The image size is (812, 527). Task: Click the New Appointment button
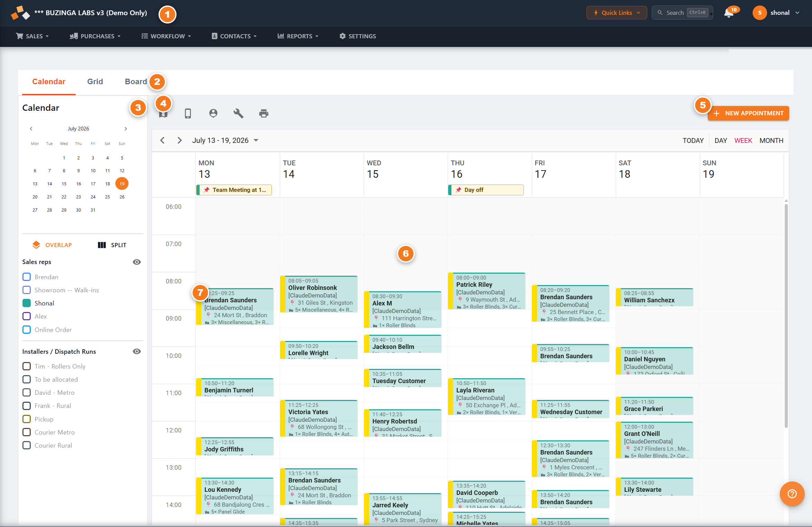tap(748, 113)
